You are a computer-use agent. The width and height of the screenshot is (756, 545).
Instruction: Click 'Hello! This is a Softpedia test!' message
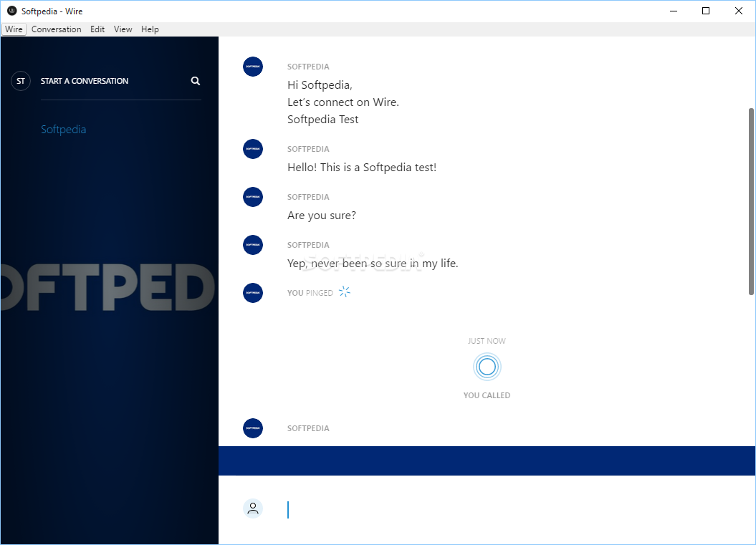(362, 167)
